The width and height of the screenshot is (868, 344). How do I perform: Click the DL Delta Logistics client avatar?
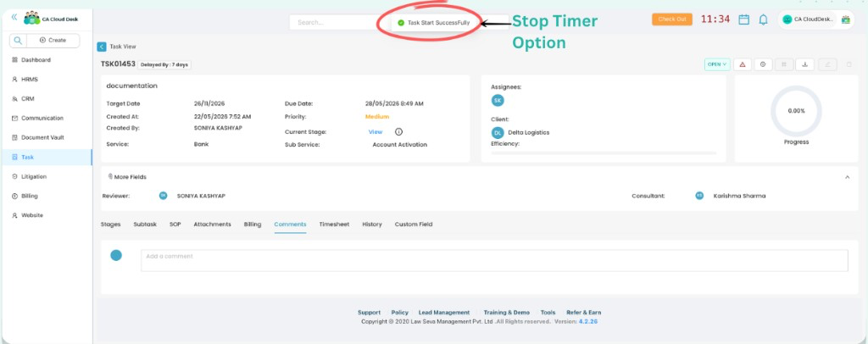498,133
